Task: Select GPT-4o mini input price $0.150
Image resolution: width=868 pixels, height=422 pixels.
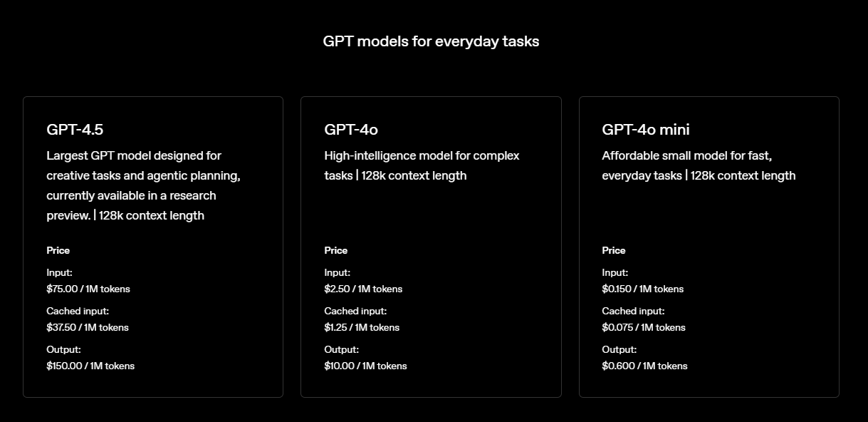Action: tap(642, 289)
